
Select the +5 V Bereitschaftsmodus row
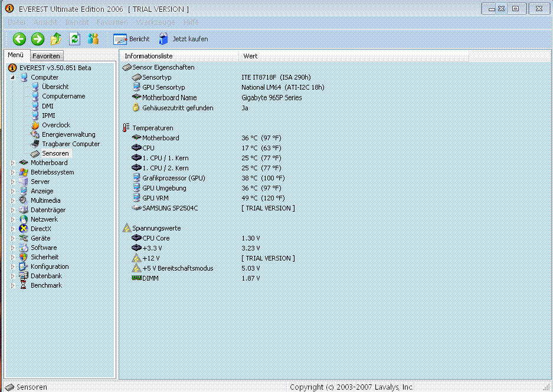pyautogui.click(x=196, y=268)
